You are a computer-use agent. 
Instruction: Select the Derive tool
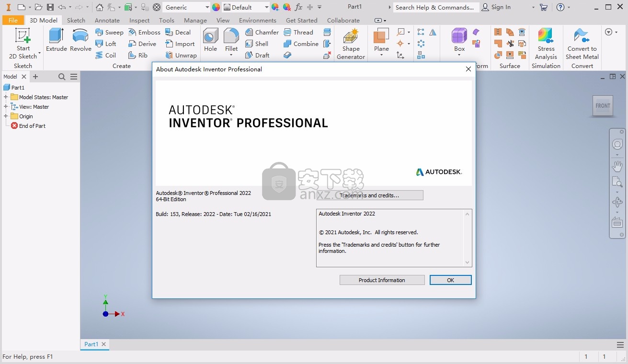(x=142, y=44)
